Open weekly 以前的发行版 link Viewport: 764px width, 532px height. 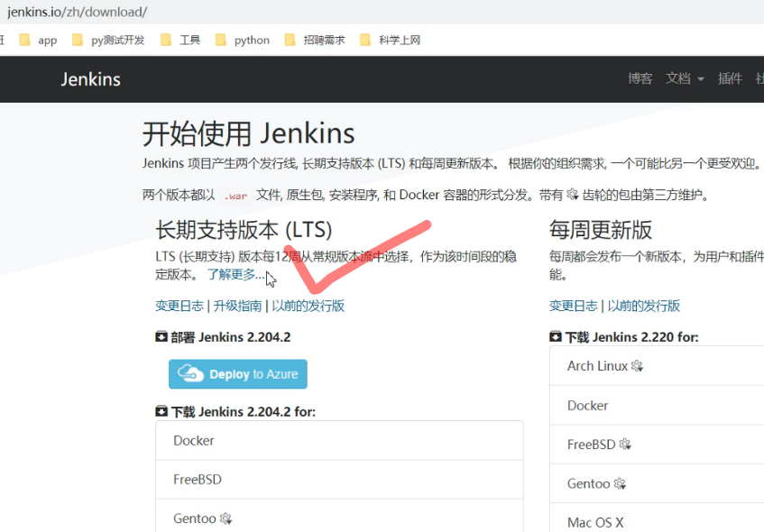[644, 306]
